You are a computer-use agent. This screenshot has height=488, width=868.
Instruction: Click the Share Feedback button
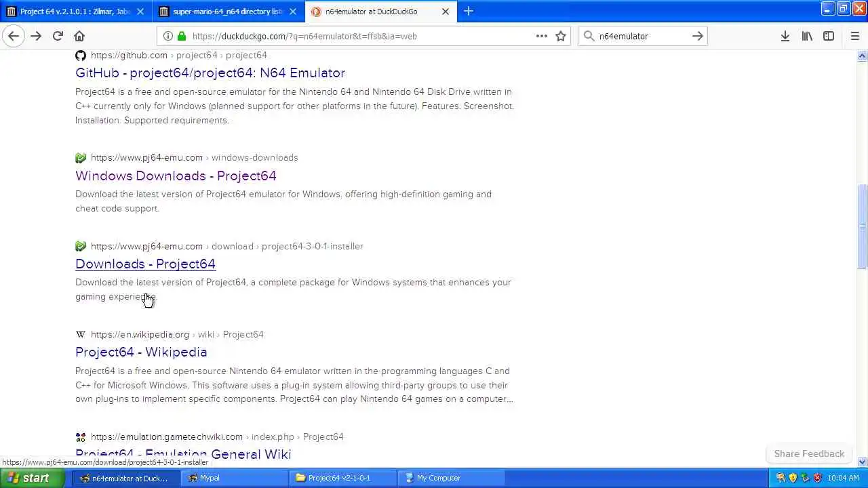(x=809, y=453)
